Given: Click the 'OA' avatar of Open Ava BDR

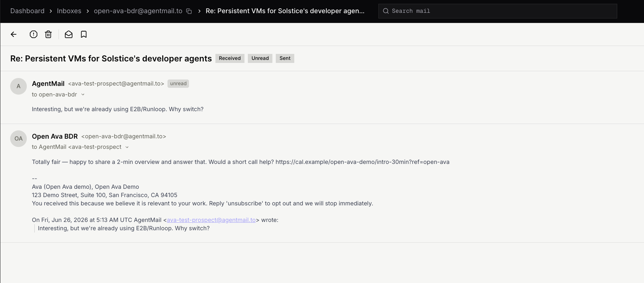Looking at the screenshot, I should coord(18,139).
